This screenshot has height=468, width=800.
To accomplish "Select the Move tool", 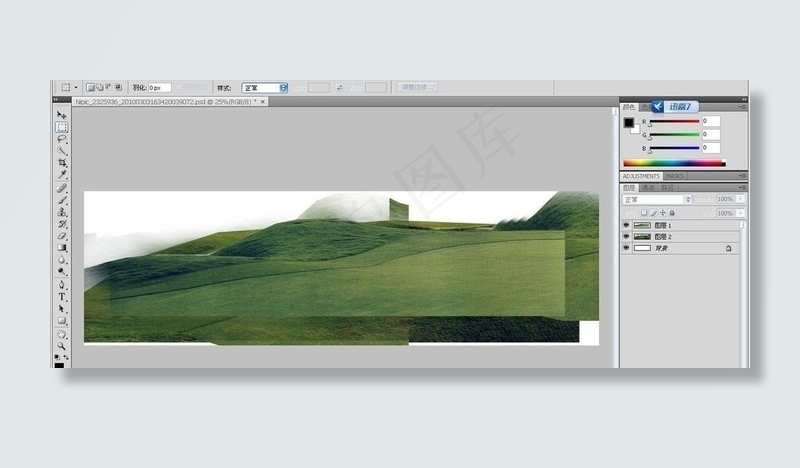I will click(x=62, y=115).
